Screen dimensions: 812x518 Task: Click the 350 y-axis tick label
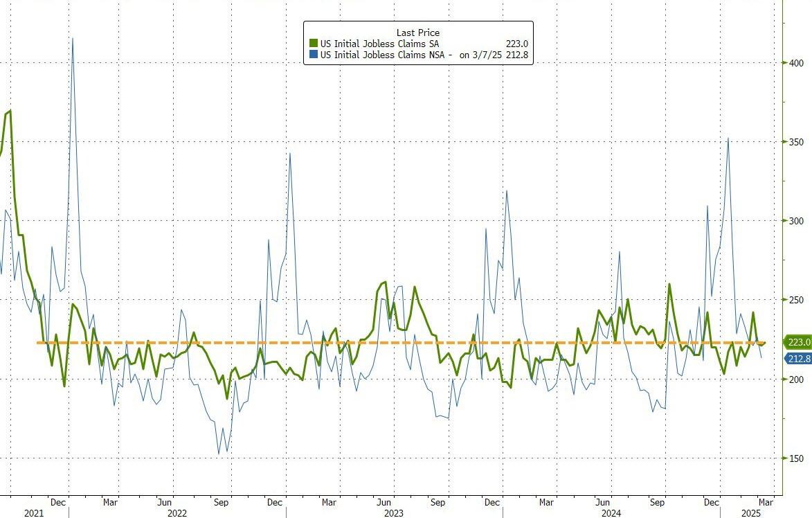click(795, 142)
